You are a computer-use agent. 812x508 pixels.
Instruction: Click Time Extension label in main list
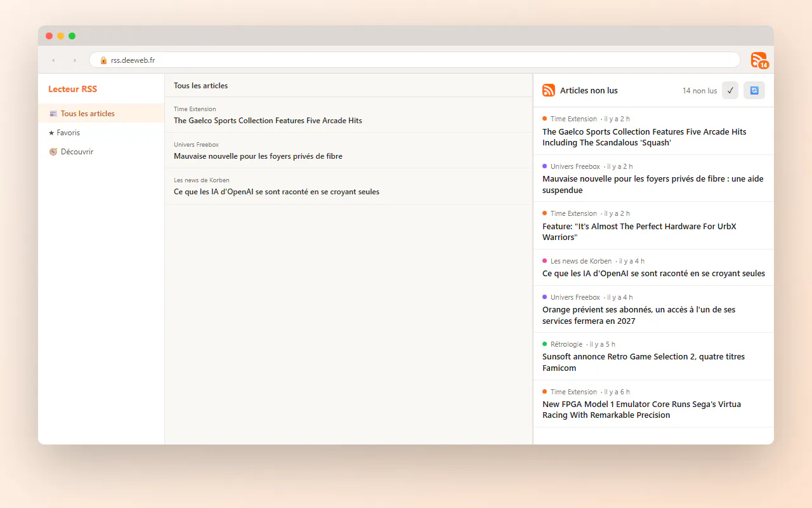pos(195,109)
